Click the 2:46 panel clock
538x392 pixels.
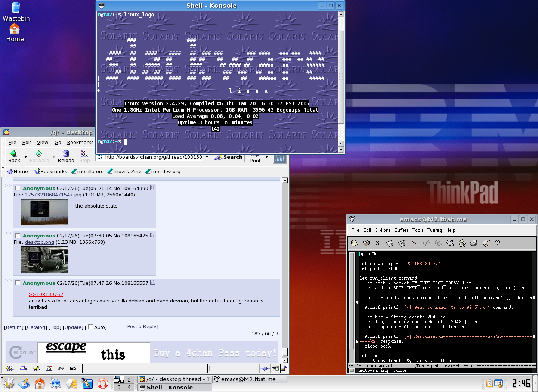[x=521, y=383]
